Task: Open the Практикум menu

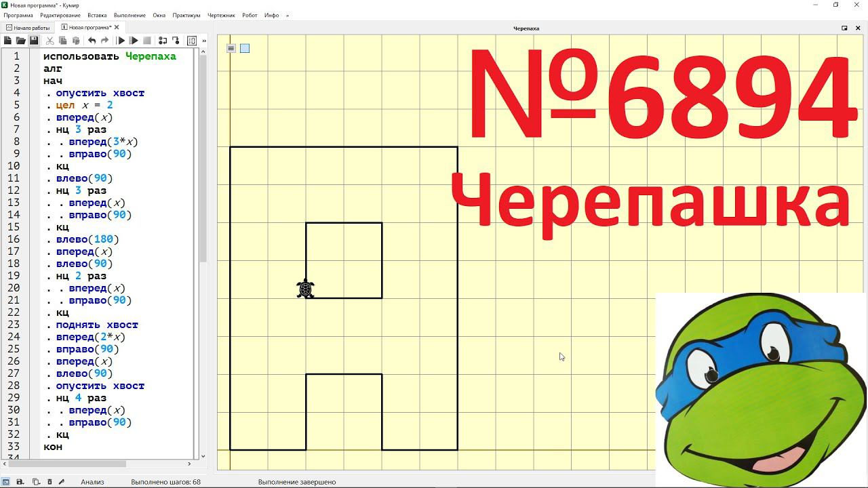Action: coord(186,15)
